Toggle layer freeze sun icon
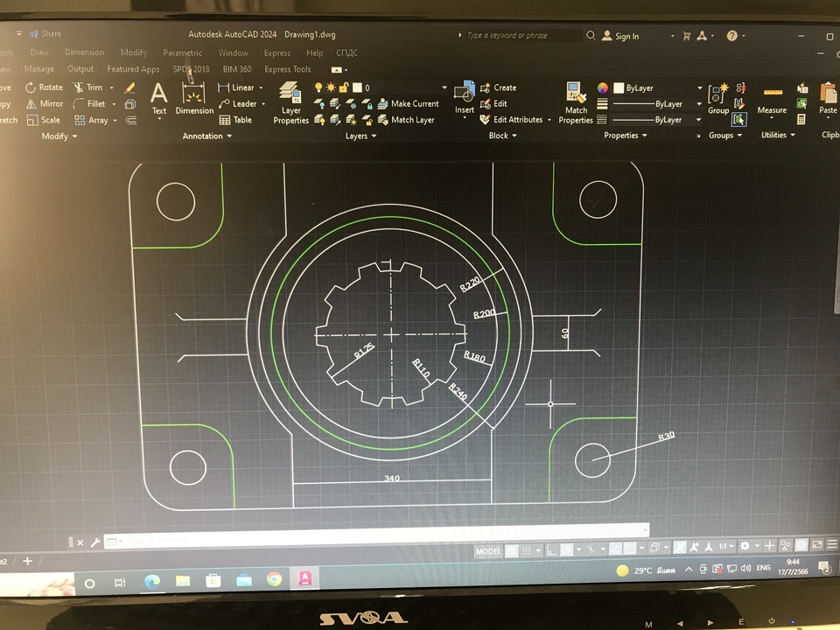 pyautogui.click(x=331, y=87)
